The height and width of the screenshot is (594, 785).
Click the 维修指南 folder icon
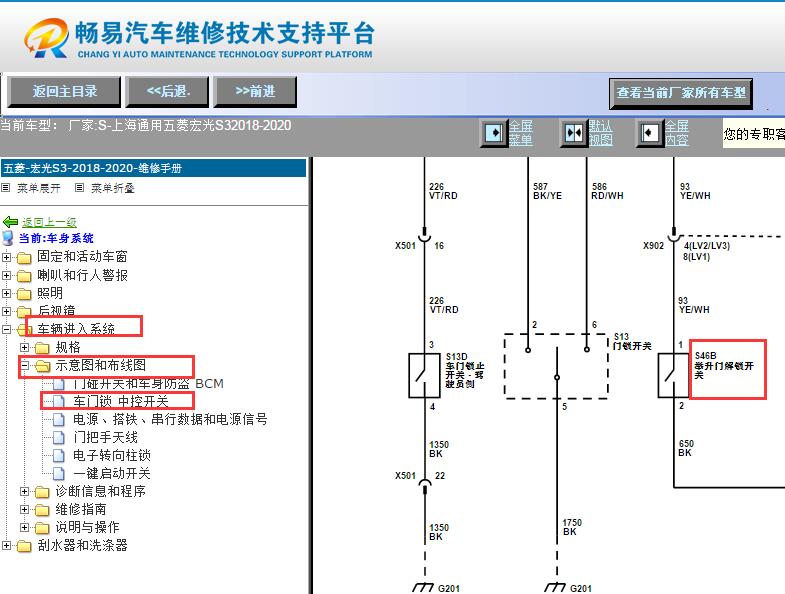[x=42, y=510]
